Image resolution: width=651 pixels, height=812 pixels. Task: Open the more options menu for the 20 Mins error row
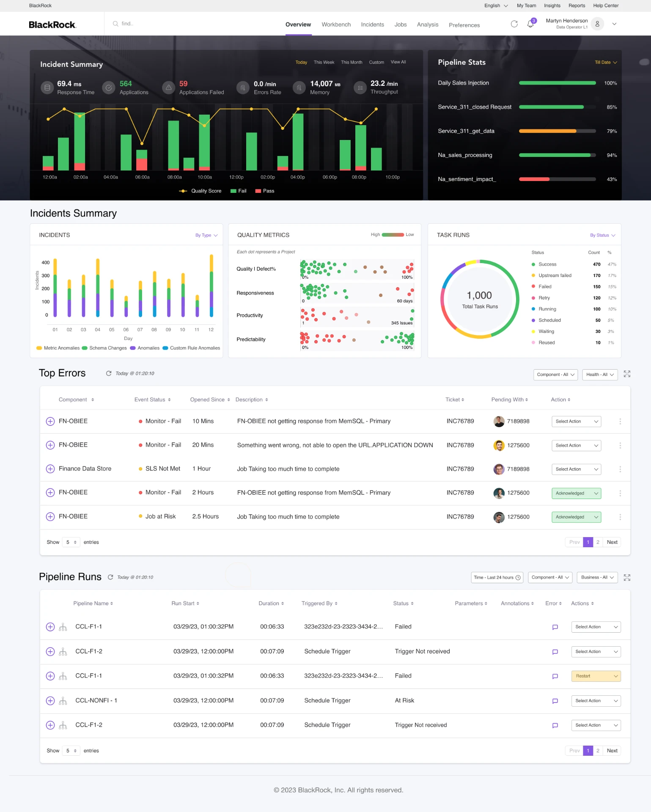pyautogui.click(x=620, y=446)
